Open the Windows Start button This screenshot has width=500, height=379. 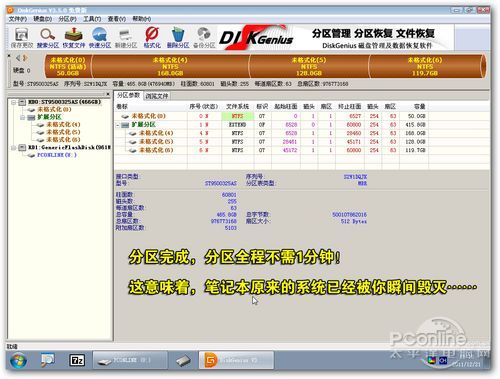(19, 361)
